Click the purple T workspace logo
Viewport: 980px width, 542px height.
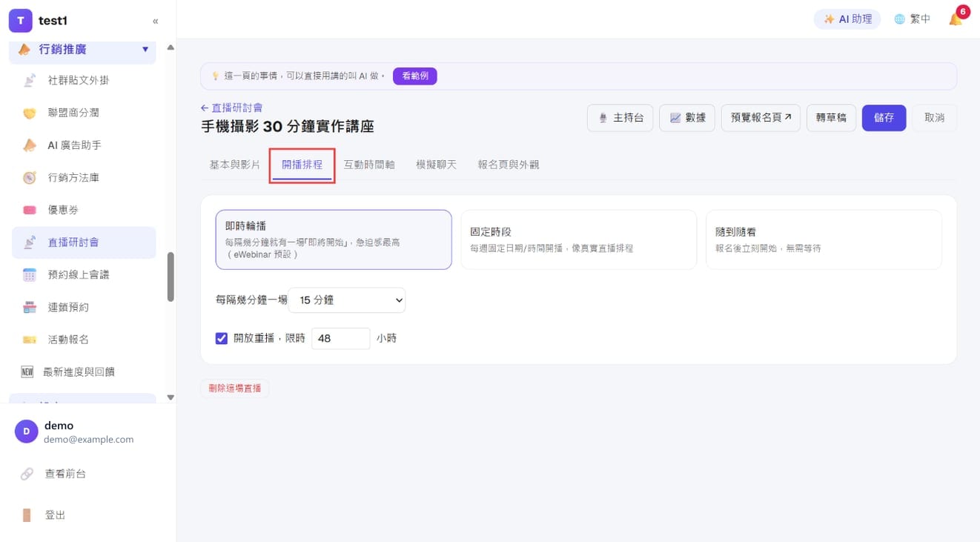click(20, 21)
